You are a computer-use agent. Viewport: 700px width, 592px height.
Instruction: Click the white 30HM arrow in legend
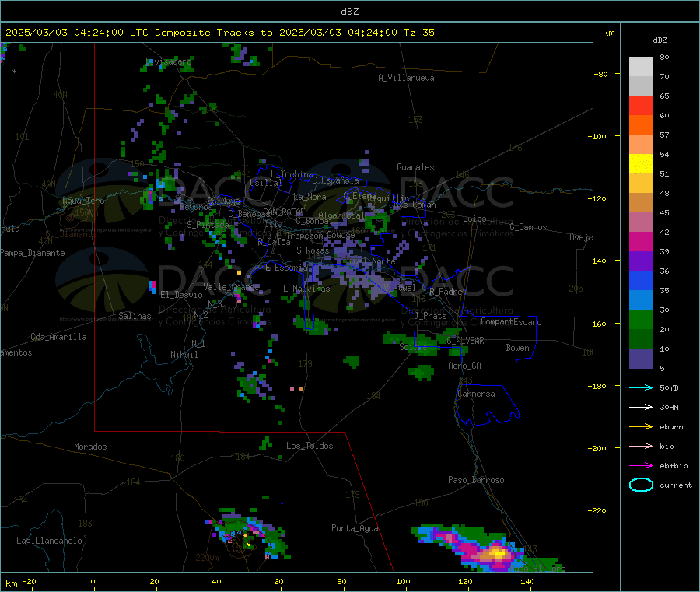tap(641, 407)
